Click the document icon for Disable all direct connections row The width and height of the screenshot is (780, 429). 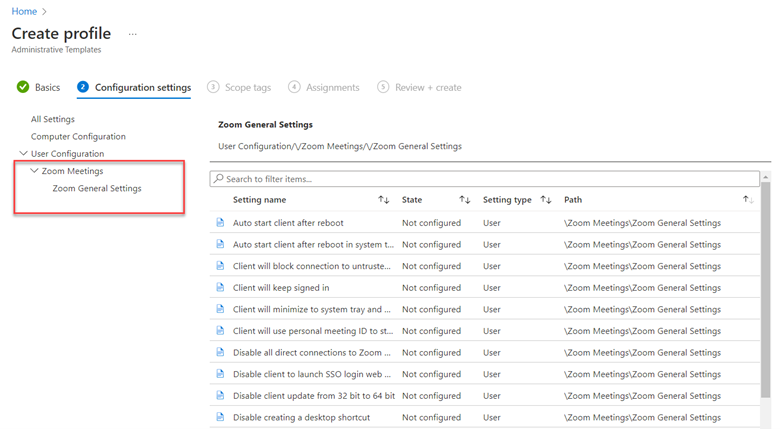[220, 352]
